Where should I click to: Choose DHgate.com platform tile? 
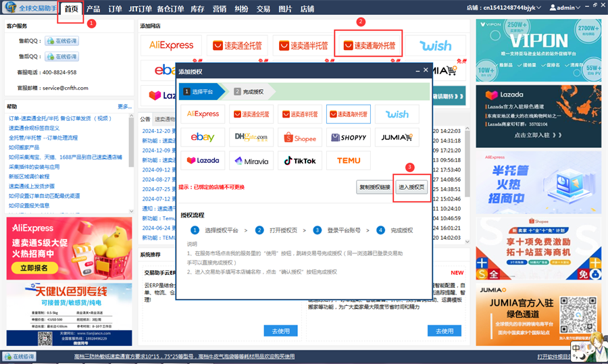(251, 137)
